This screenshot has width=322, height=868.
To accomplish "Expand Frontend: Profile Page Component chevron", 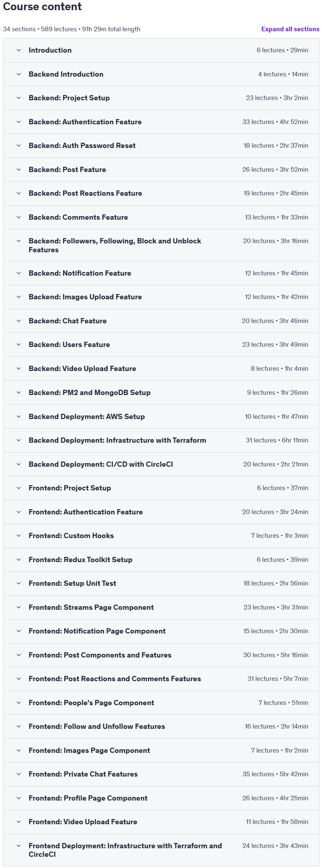I will tap(19, 798).
